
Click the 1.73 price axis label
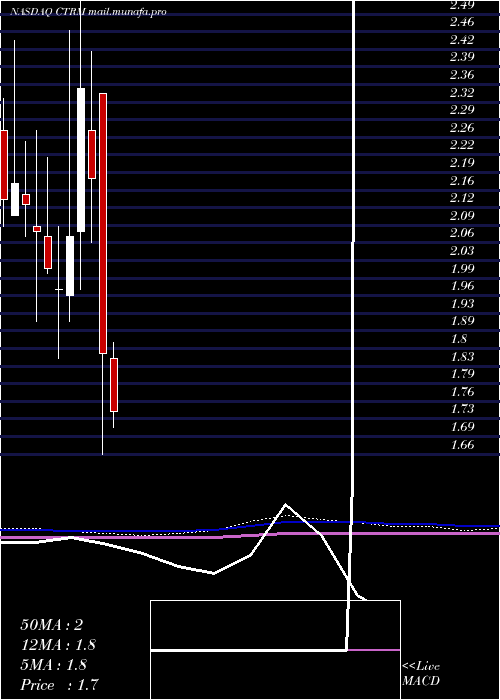462,409
